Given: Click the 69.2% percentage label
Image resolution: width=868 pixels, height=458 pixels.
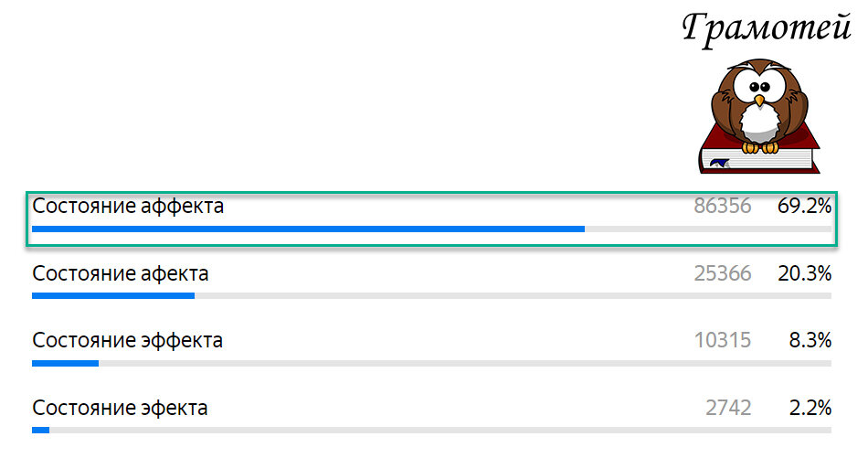Looking at the screenshot, I should [x=804, y=207].
